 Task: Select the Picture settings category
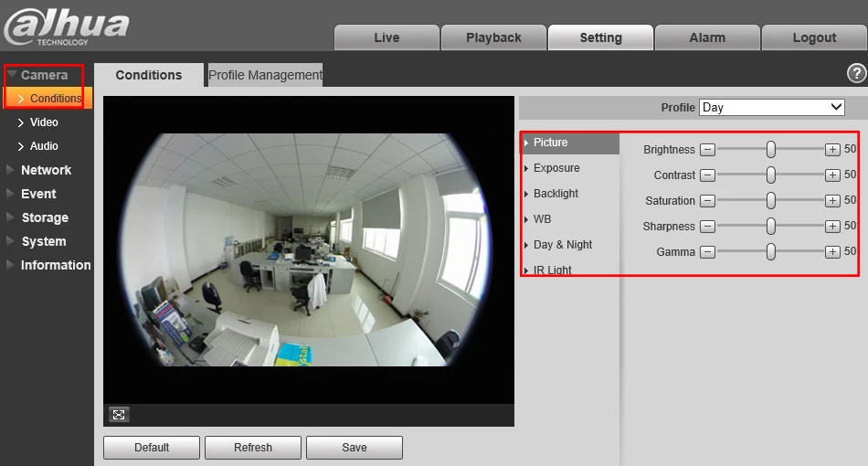click(571, 143)
